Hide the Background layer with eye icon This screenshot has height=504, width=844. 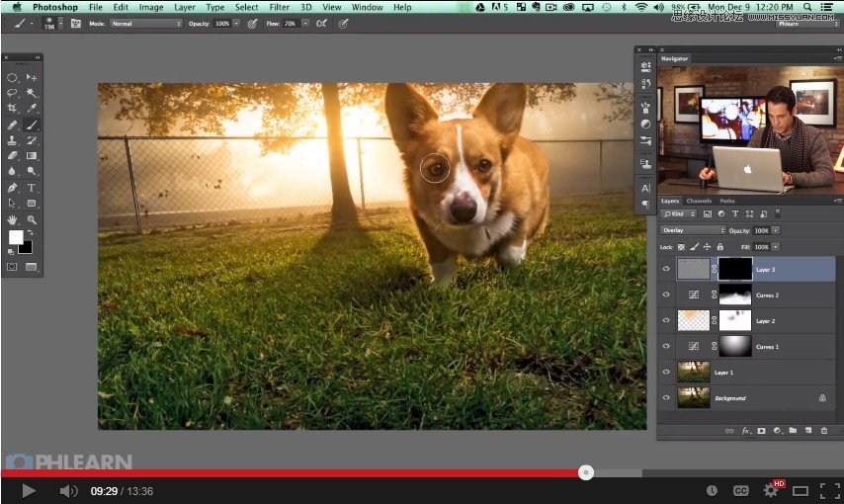pyautogui.click(x=666, y=398)
